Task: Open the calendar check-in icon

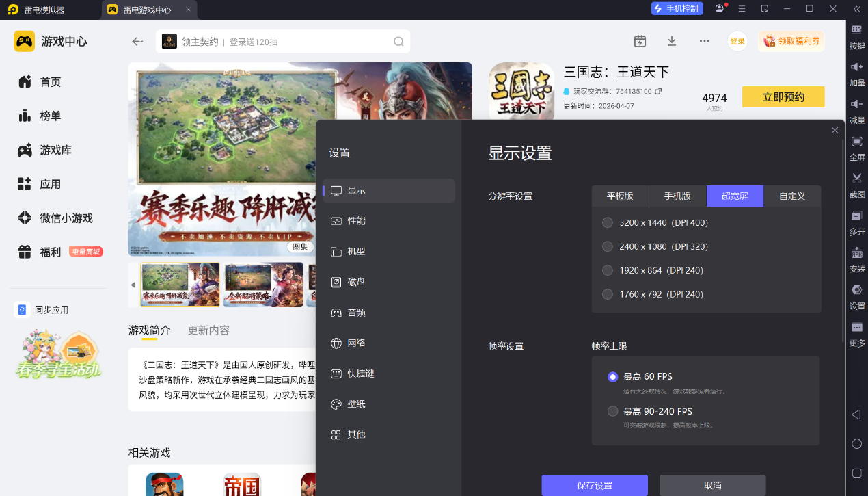Action: [x=640, y=41]
